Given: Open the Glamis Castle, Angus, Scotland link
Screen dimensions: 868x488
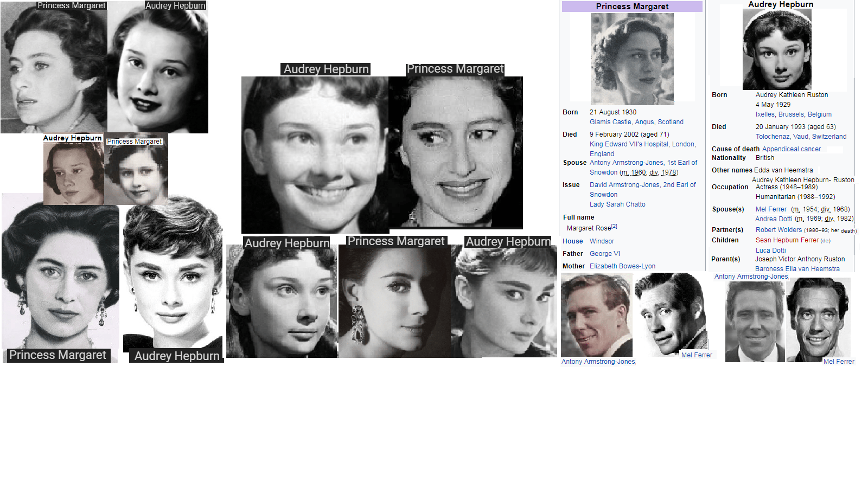Looking at the screenshot, I should [x=636, y=122].
